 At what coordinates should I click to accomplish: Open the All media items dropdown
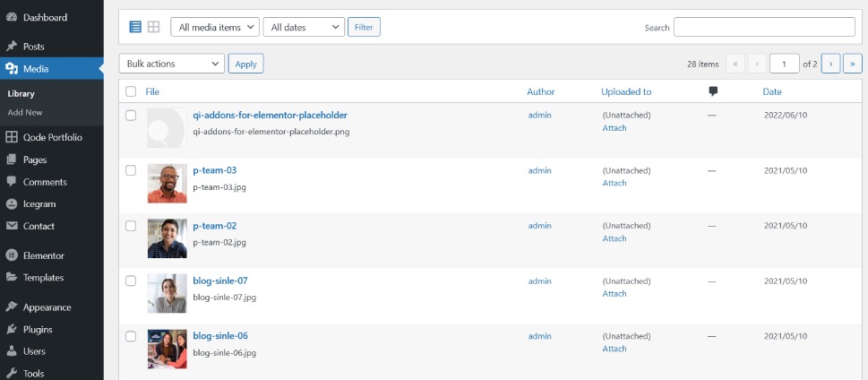215,27
